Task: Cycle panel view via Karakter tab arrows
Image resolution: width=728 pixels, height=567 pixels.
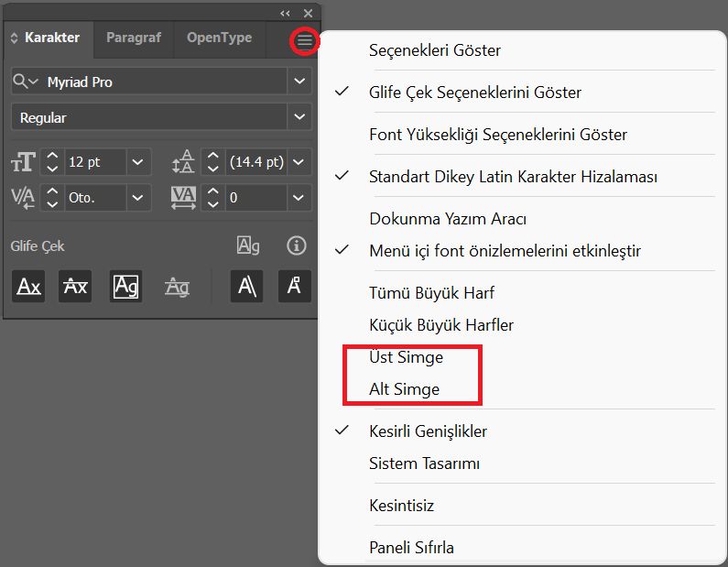Action: click(x=14, y=38)
